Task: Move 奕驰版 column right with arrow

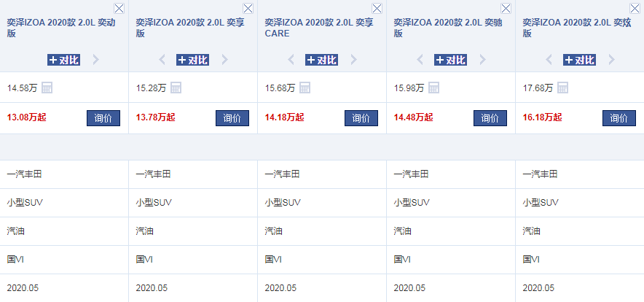Action: coord(482,60)
